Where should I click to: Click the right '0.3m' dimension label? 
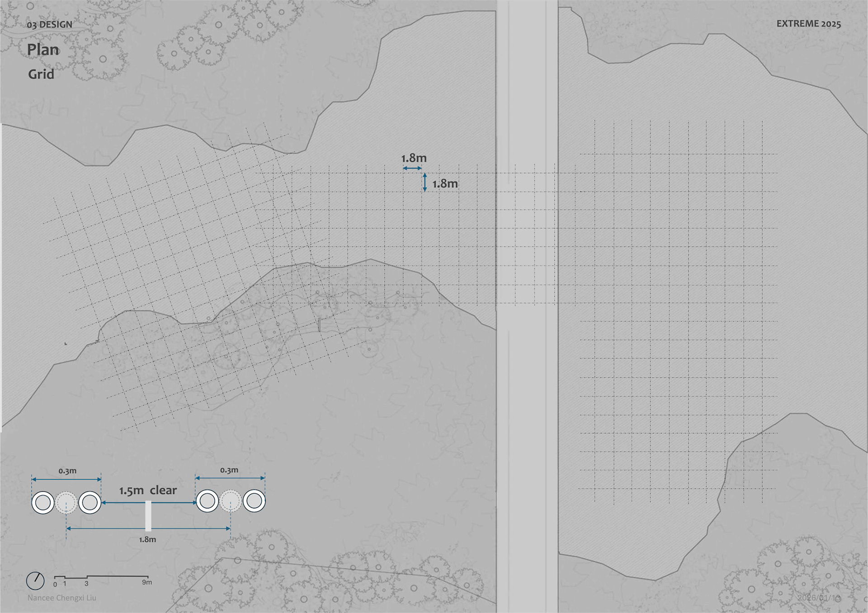[229, 470]
